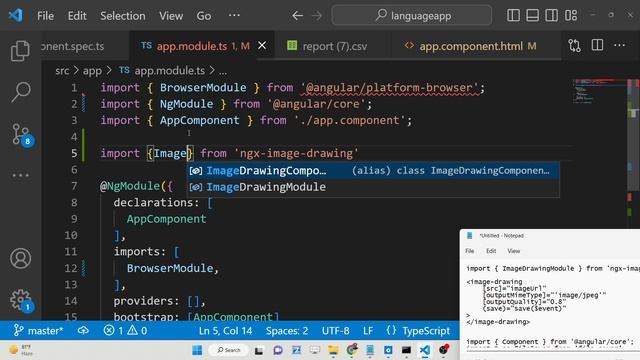
Task: Toggle the bottom panel layout icon
Action: pyautogui.click(x=532, y=16)
